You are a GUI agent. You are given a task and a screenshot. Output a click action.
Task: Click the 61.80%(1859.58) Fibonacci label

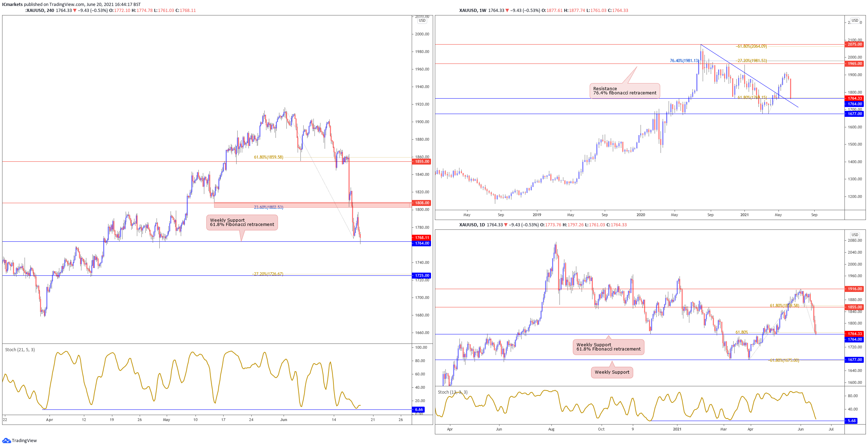pyautogui.click(x=269, y=157)
